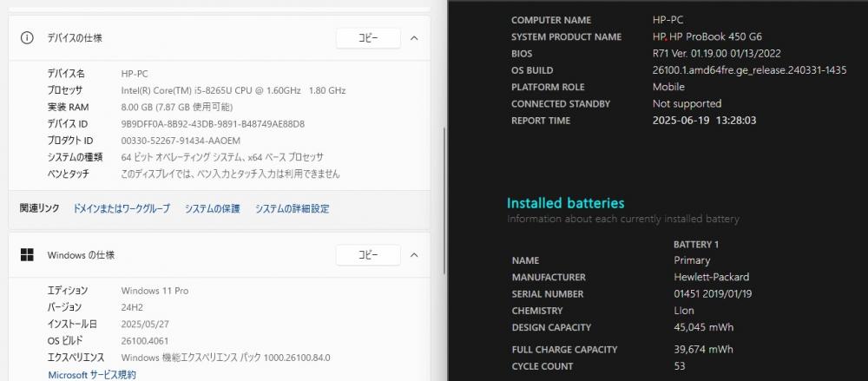Select the experience pack value 1000.26100.84.0

(x=226, y=358)
